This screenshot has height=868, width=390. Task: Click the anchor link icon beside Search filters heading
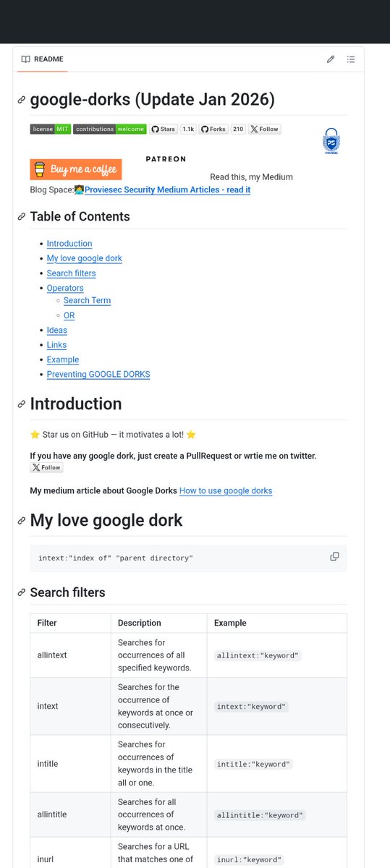[22, 592]
